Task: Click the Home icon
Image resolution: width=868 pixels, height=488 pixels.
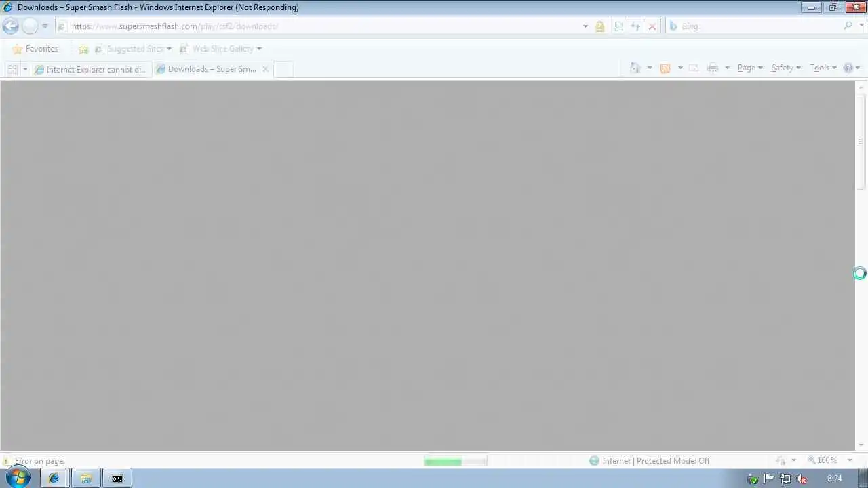Action: tap(635, 68)
